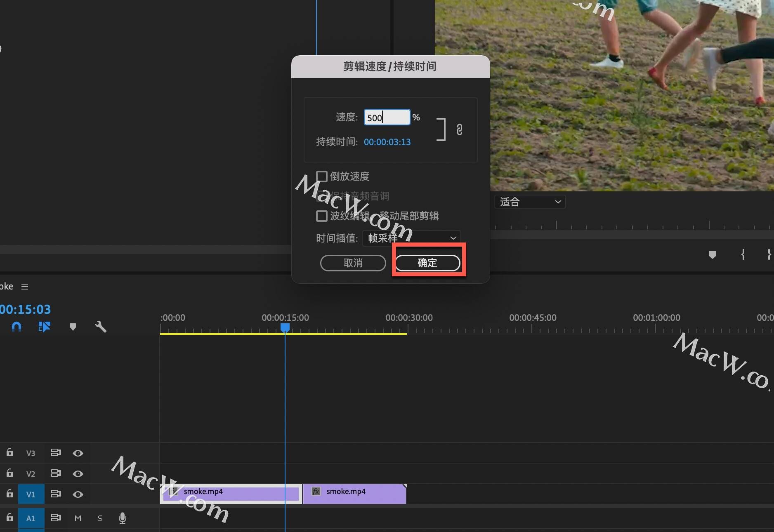Click the snap magnet icon in timeline

click(x=17, y=327)
